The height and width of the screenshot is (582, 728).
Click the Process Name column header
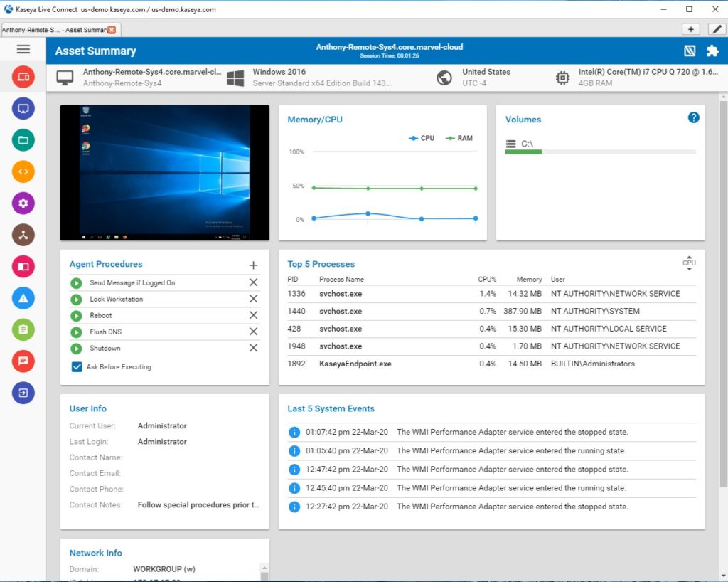(341, 280)
